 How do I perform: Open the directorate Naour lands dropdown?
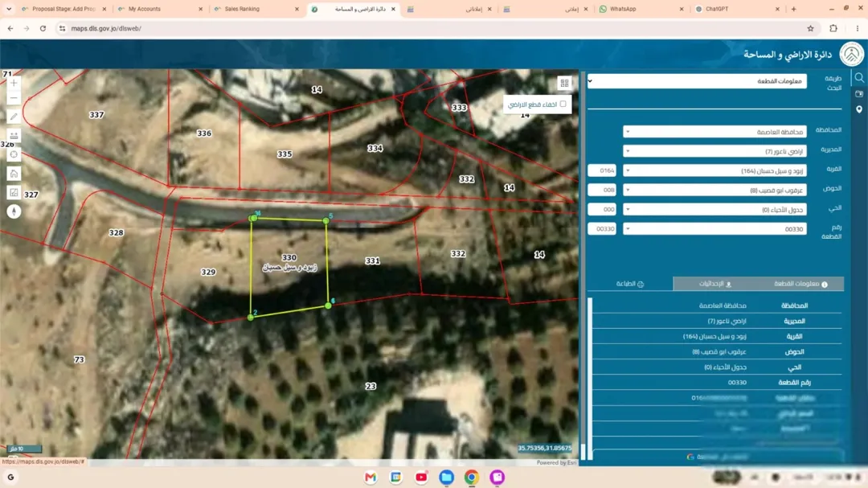(714, 151)
